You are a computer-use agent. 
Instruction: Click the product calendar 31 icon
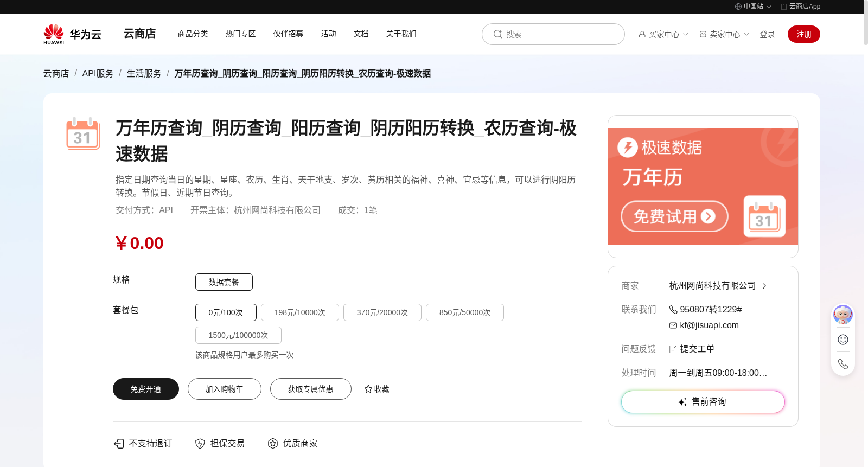point(83,133)
